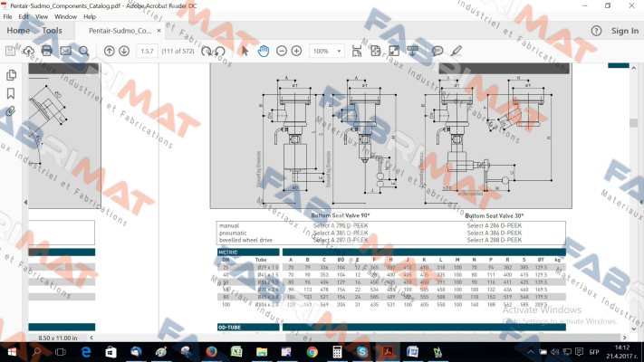
Task: Open taskbar search magnifier
Action: click(x=36, y=352)
